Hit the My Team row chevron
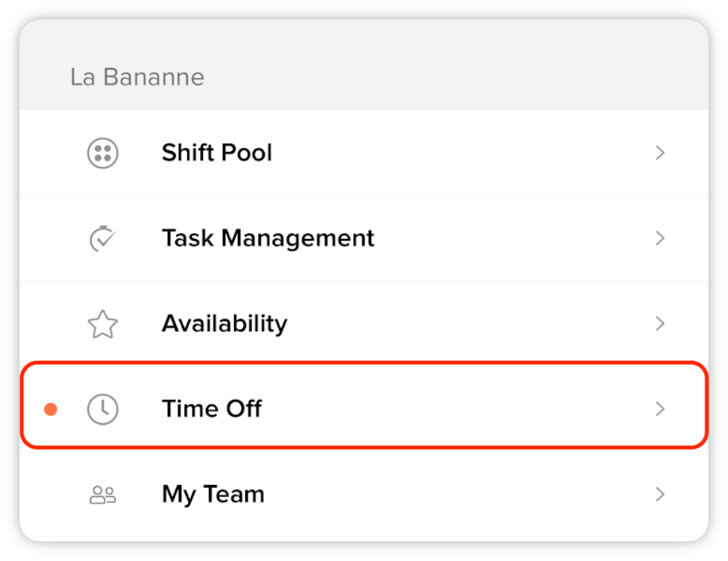Image resolution: width=728 pixels, height=561 pixels. pyautogui.click(x=660, y=495)
